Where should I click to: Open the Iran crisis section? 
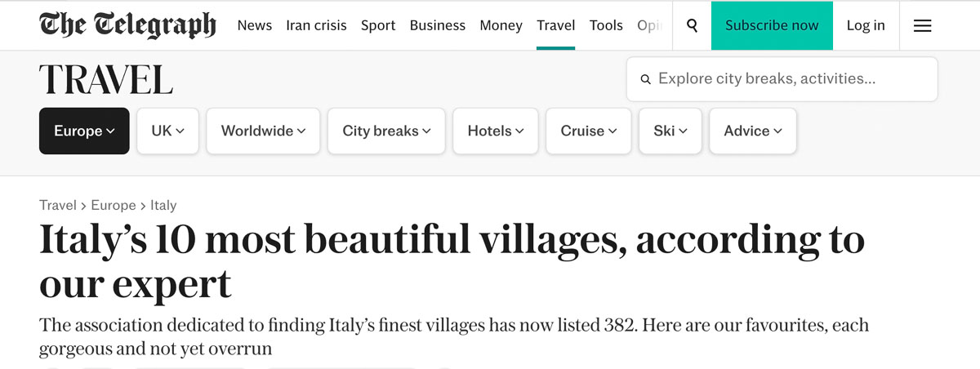(317, 25)
